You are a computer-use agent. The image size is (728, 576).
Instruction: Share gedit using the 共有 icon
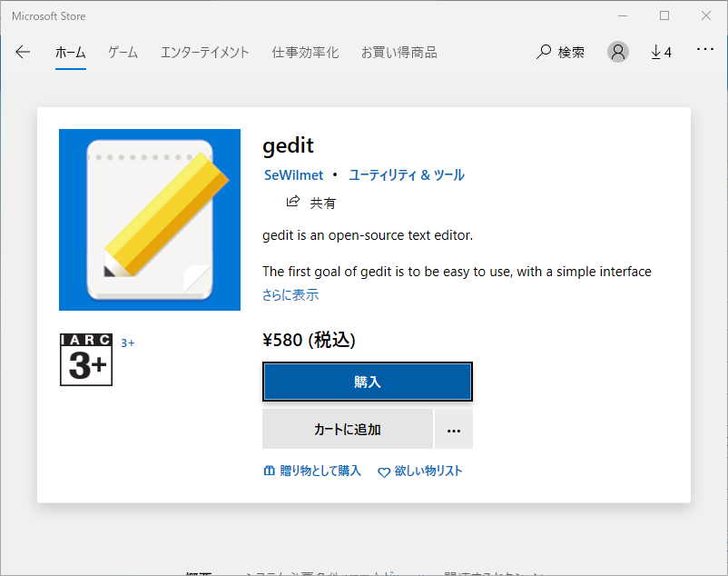pos(293,202)
